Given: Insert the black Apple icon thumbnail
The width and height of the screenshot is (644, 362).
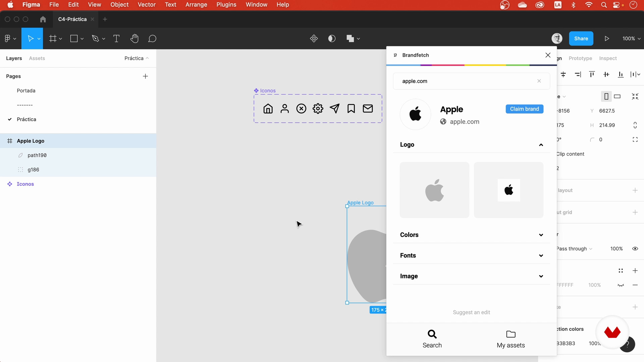Looking at the screenshot, I should 508,190.
